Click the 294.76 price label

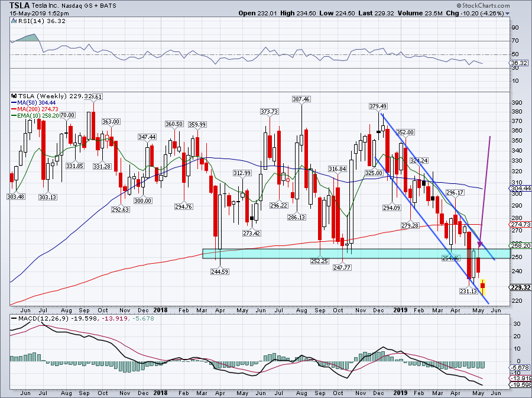click(x=184, y=206)
